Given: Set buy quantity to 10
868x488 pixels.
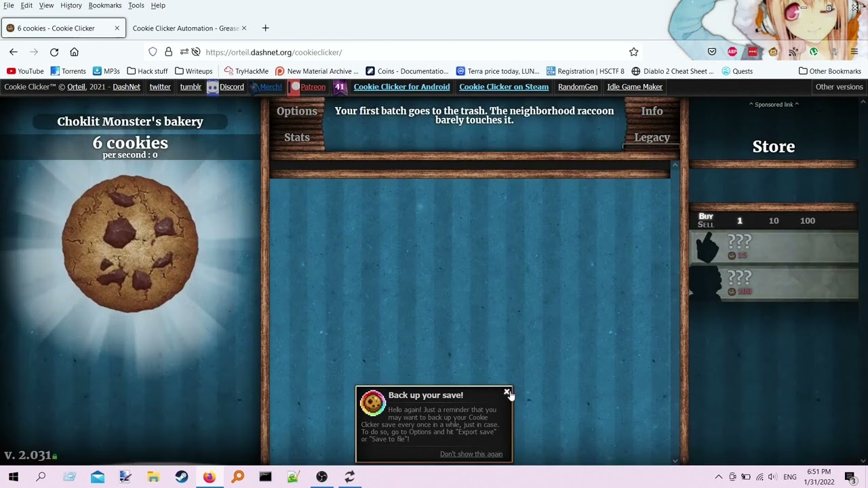Looking at the screenshot, I should [774, 220].
